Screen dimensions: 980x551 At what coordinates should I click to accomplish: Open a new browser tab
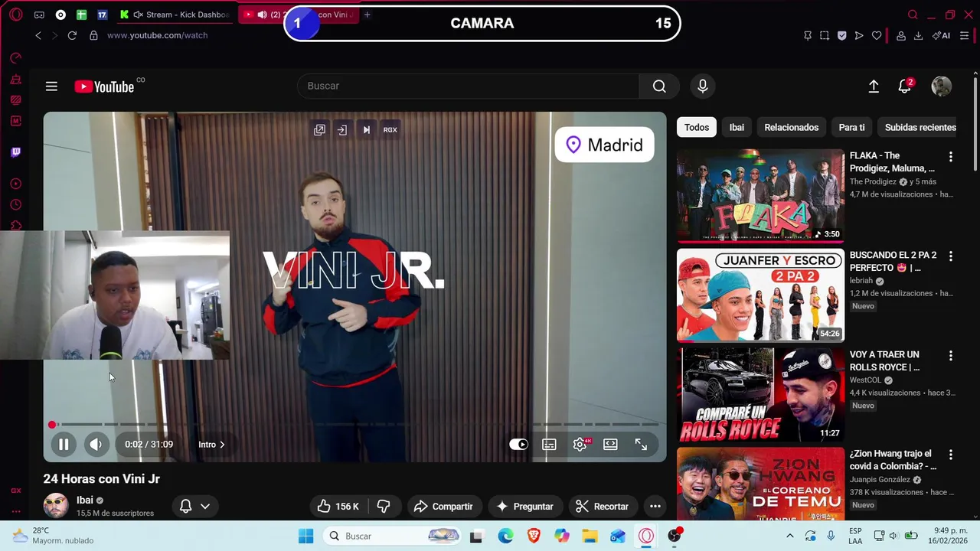(367, 15)
